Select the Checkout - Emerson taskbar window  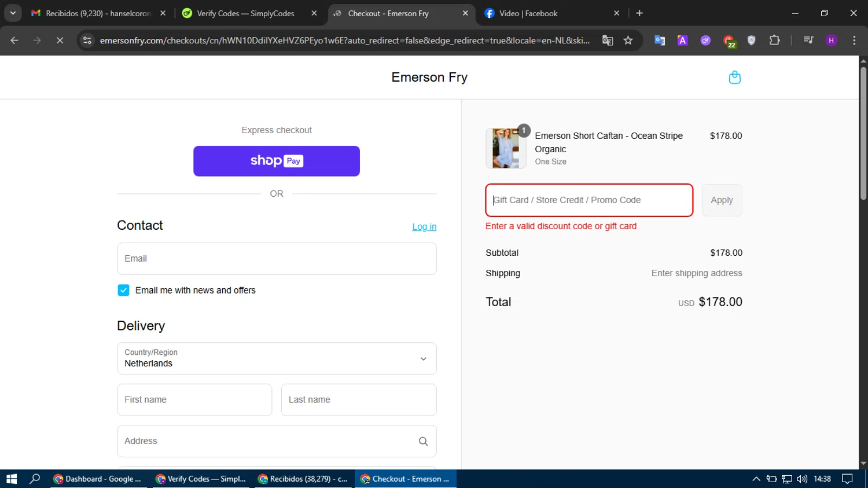tap(405, 479)
